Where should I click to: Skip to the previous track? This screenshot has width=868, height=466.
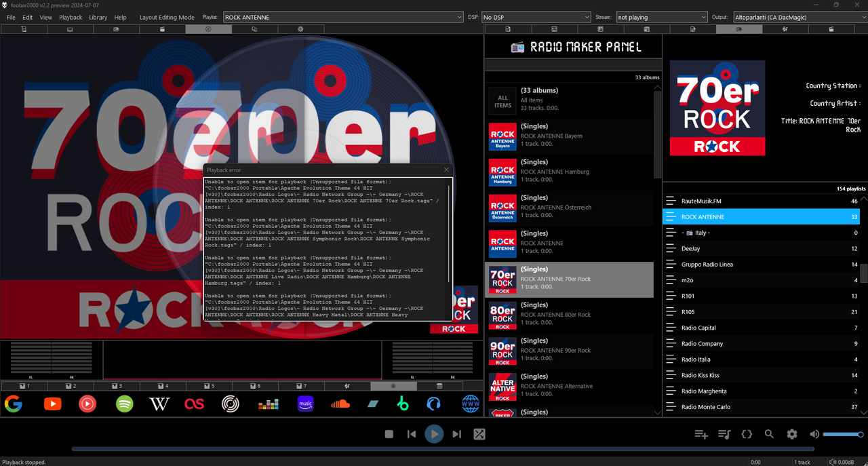click(x=412, y=434)
